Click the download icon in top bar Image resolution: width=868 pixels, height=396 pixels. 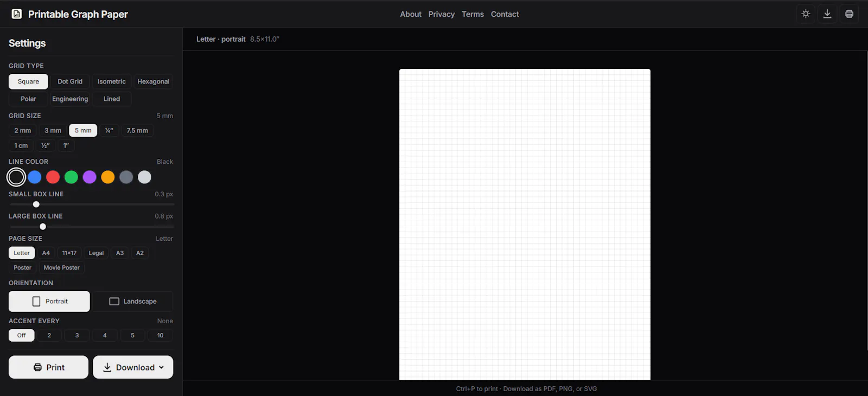tap(827, 14)
